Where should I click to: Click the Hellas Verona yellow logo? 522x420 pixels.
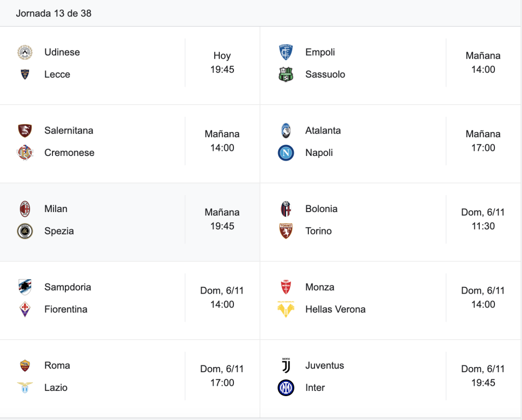click(286, 309)
